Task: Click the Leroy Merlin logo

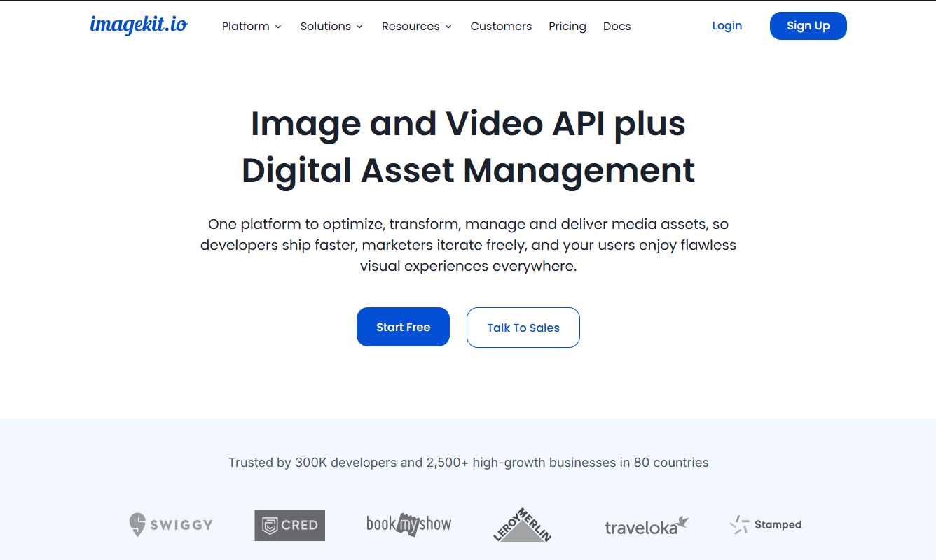Action: [x=521, y=524]
